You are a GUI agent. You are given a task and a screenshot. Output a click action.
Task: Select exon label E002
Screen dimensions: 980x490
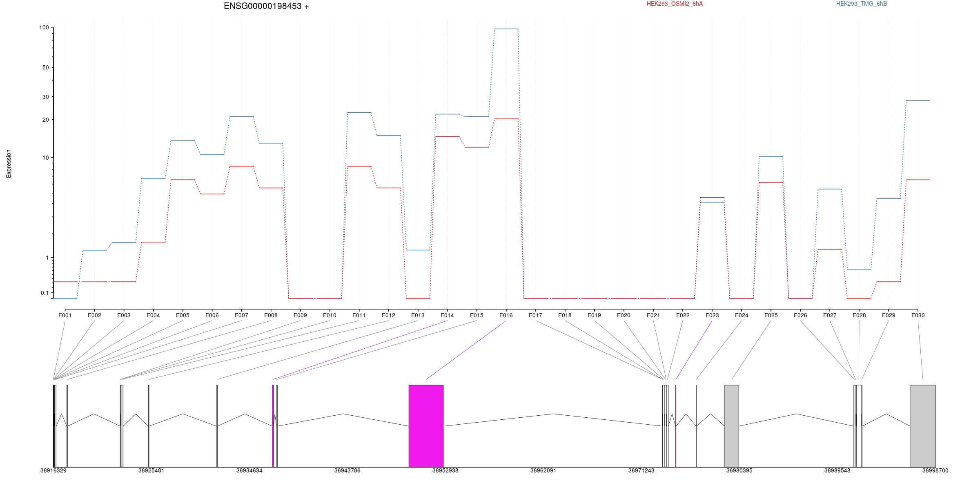tap(94, 315)
